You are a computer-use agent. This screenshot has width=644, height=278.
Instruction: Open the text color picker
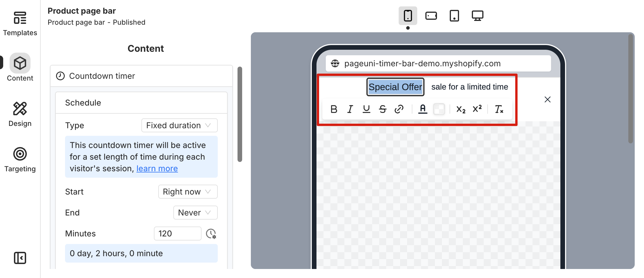tap(423, 109)
